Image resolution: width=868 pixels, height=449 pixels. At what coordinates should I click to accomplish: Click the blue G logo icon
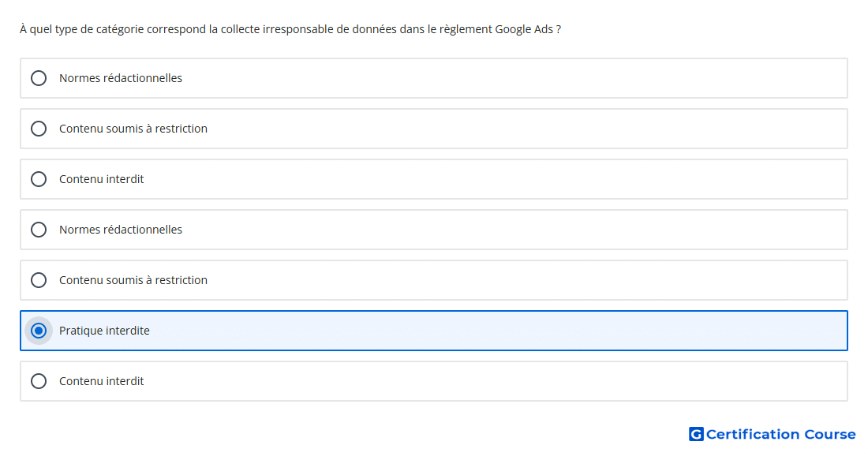coord(696,434)
